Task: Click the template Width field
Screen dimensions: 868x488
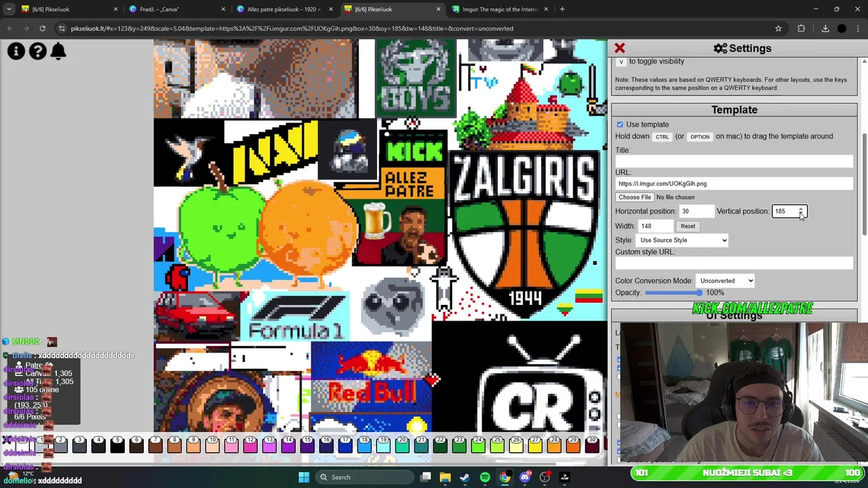Action: point(655,226)
